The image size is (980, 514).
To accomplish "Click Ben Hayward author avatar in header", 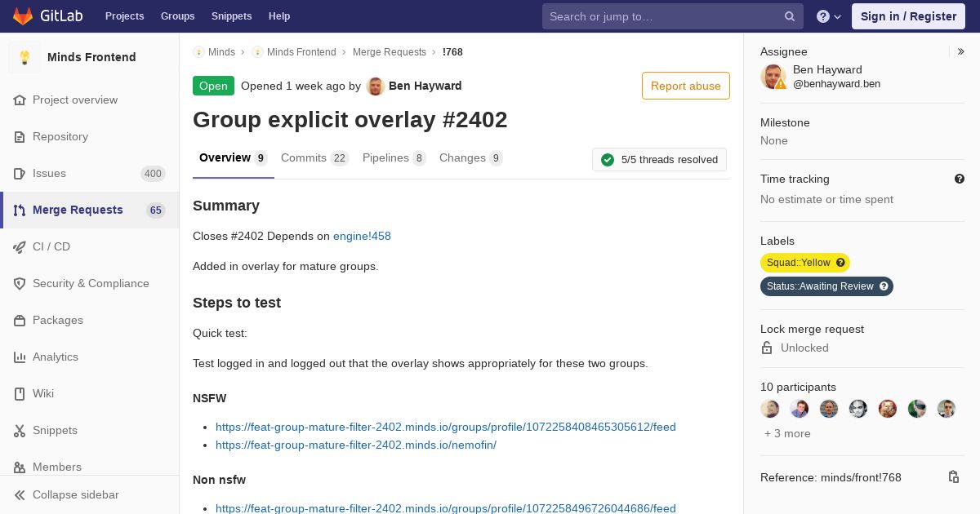I will pyautogui.click(x=376, y=86).
